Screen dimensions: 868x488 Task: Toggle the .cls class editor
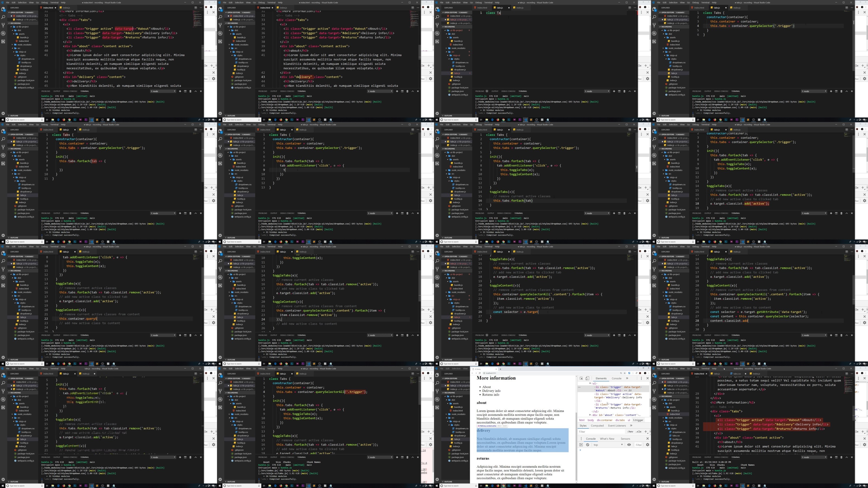tap(639, 431)
